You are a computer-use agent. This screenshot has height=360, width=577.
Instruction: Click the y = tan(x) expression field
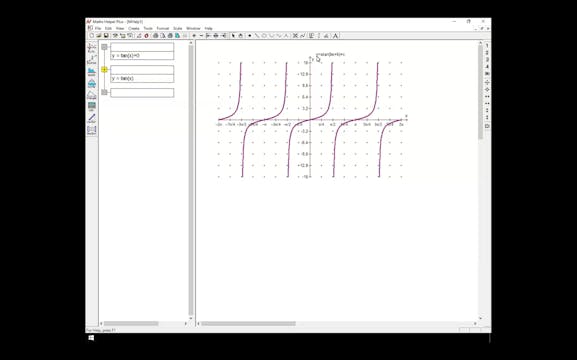[142, 78]
